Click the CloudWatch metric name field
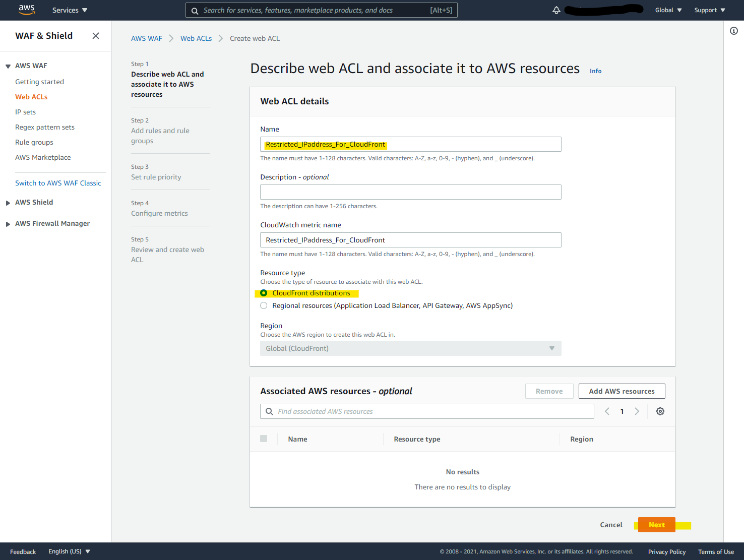This screenshot has height=560, width=744. pos(411,240)
